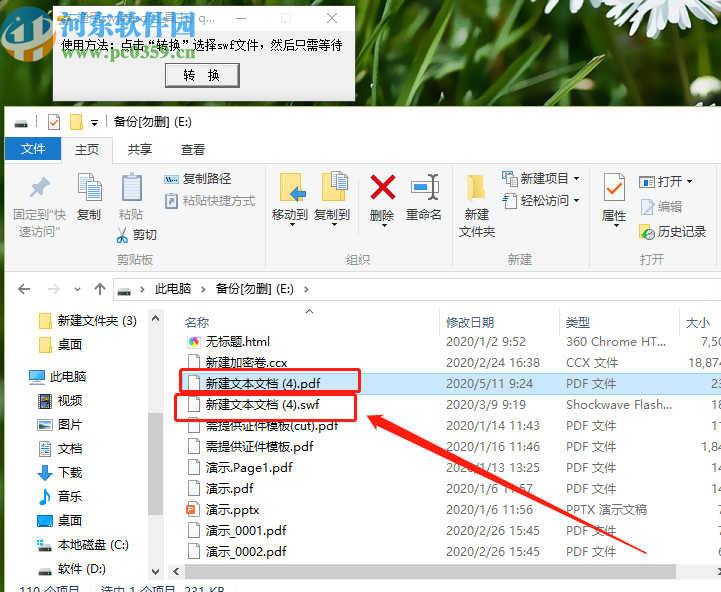Sort by the 类型 column header
721x592 pixels.
point(578,322)
